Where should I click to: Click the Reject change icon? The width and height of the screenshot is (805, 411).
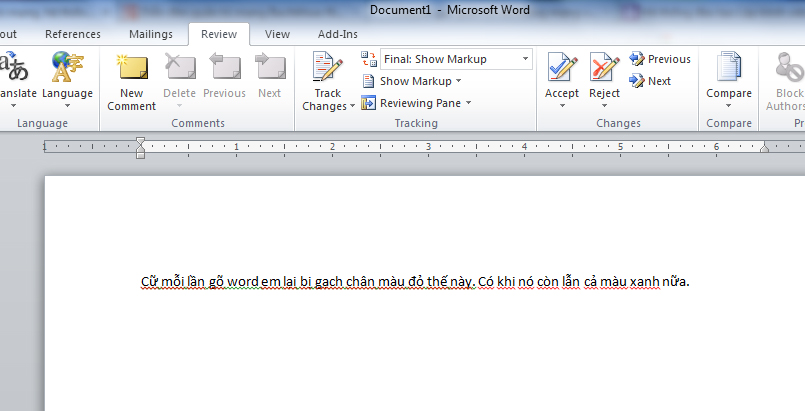(x=604, y=70)
